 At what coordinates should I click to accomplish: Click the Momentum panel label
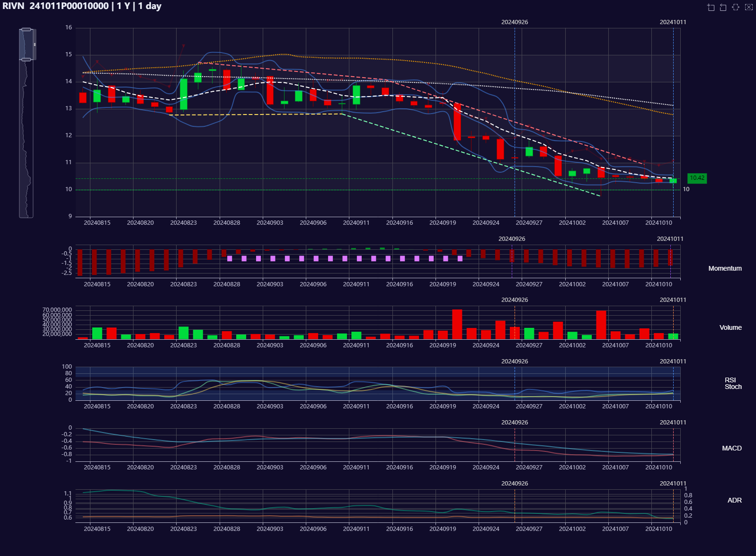(x=725, y=268)
